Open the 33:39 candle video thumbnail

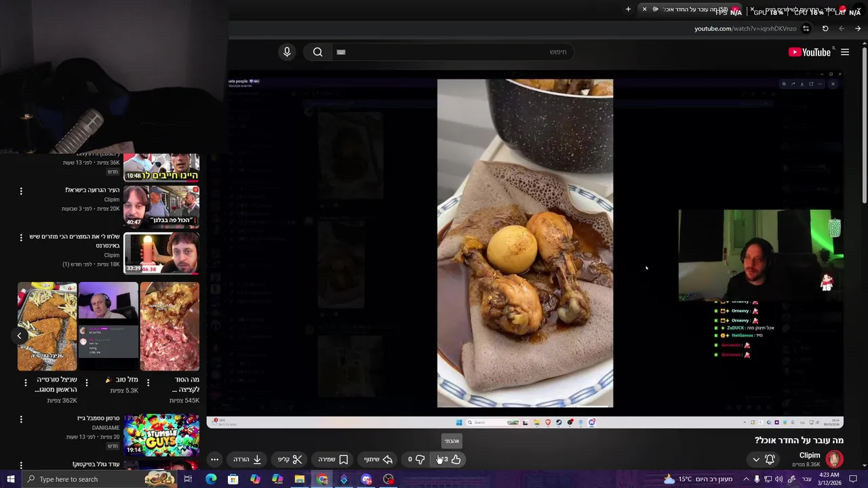pyautogui.click(x=161, y=253)
